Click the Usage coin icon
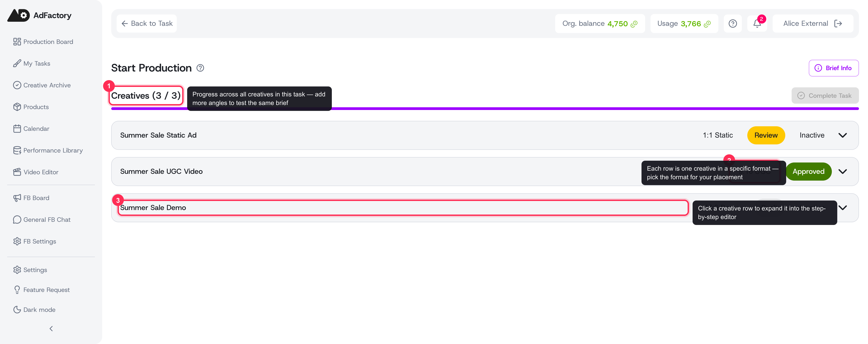This screenshot has width=868, height=344. click(x=707, y=24)
